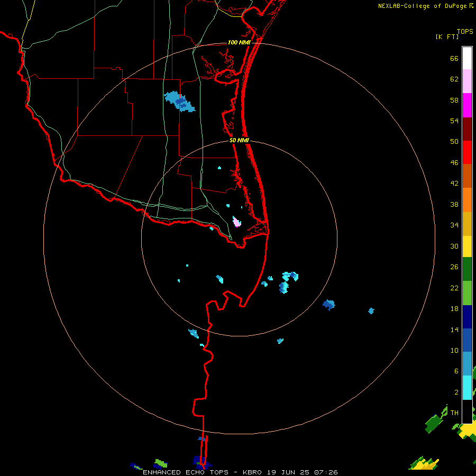This screenshot has width=476, height=476.
Task: Click the "18" legend value
Action: pyautogui.click(x=454, y=309)
